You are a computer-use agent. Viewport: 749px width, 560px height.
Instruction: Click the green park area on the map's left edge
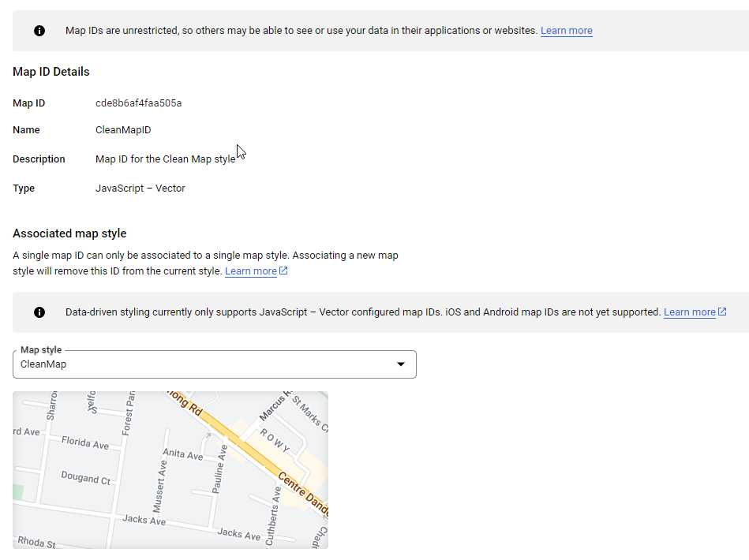click(17, 492)
